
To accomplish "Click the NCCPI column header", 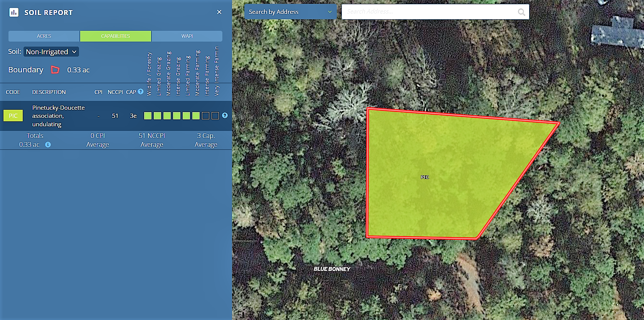I will [115, 92].
